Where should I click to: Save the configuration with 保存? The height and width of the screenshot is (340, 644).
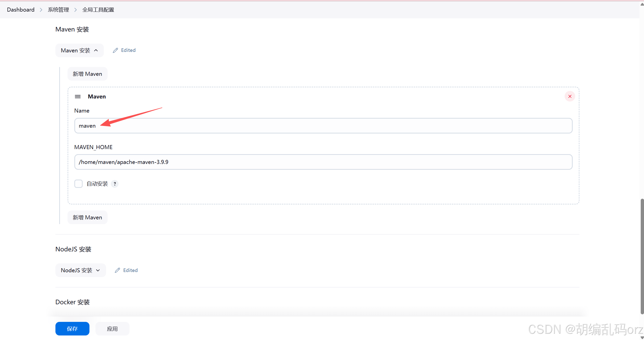click(x=72, y=329)
